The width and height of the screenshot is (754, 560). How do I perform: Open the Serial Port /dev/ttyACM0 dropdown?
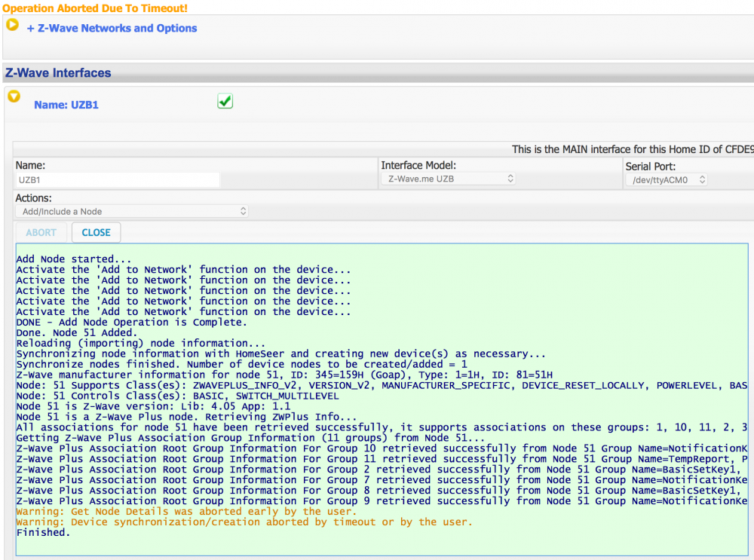pyautogui.click(x=666, y=179)
